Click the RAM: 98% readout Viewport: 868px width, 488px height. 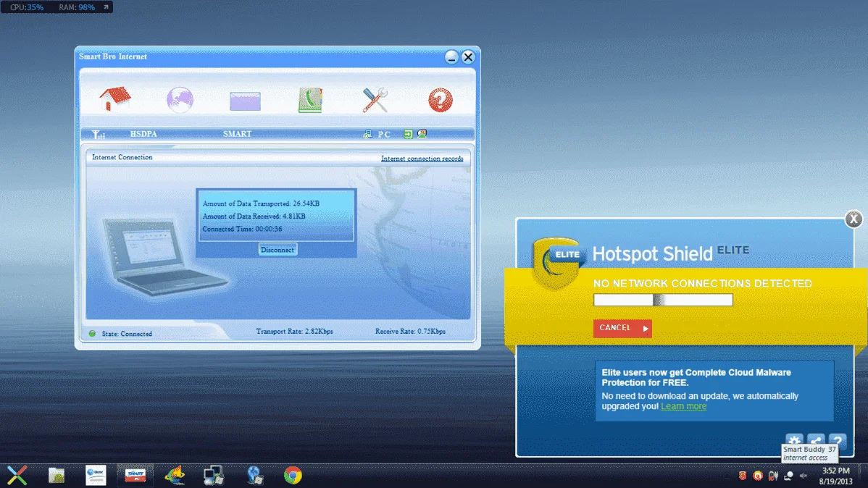coord(77,7)
